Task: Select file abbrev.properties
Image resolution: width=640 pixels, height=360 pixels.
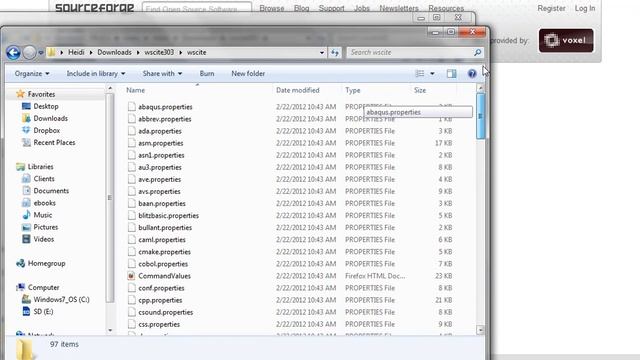Action: [x=164, y=119]
